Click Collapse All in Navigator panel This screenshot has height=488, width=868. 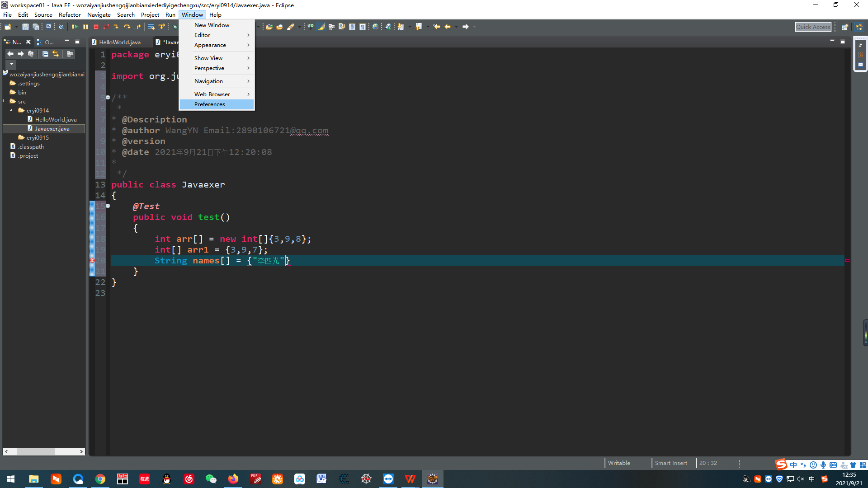45,54
